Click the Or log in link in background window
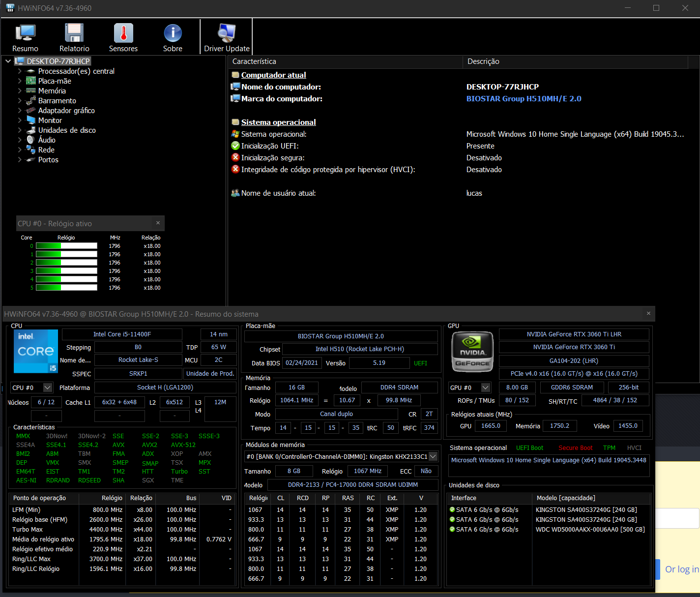Image resolution: width=700 pixels, height=597 pixels. [x=682, y=569]
